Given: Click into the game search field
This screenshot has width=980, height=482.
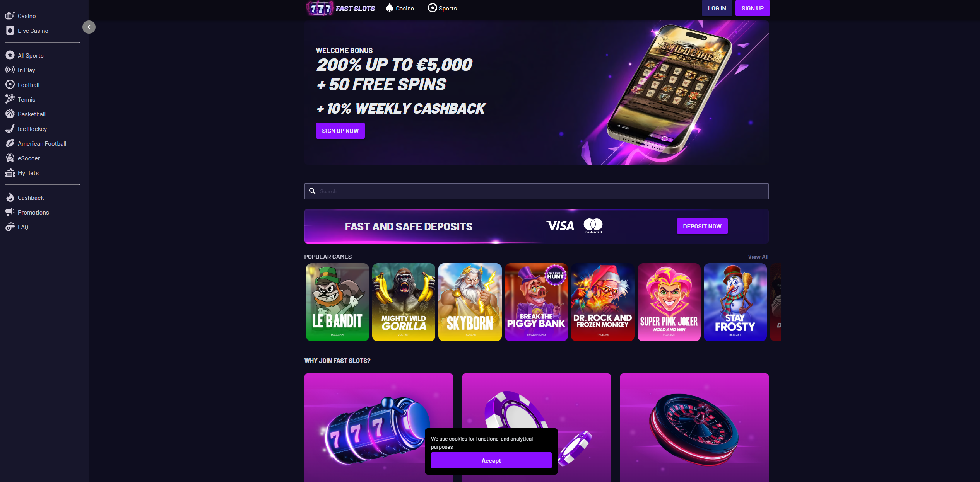Looking at the screenshot, I should point(536,191).
